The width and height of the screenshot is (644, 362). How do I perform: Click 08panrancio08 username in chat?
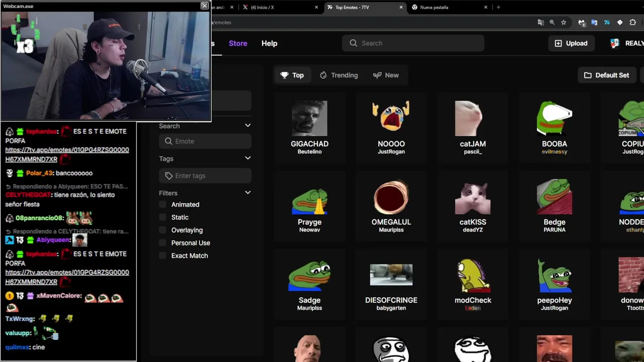(x=39, y=218)
